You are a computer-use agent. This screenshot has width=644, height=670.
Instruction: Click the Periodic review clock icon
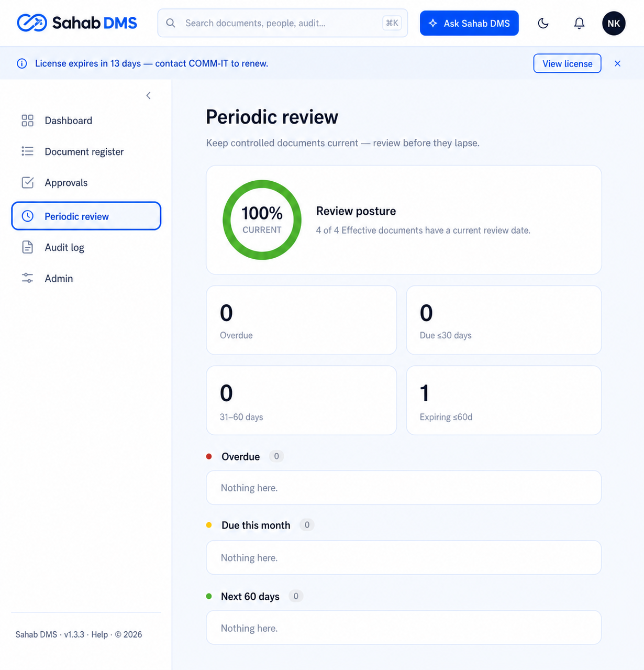(x=28, y=216)
